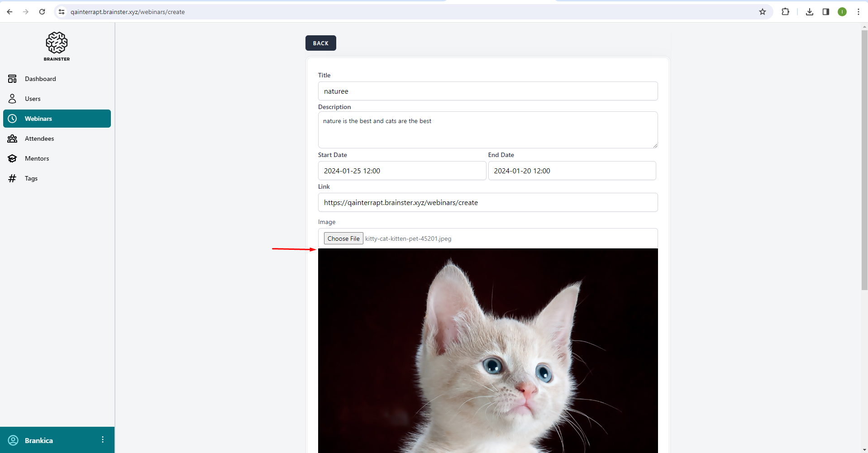Viewport: 868px width, 453px height.
Task: Bookmark this page with star icon
Action: click(x=763, y=12)
